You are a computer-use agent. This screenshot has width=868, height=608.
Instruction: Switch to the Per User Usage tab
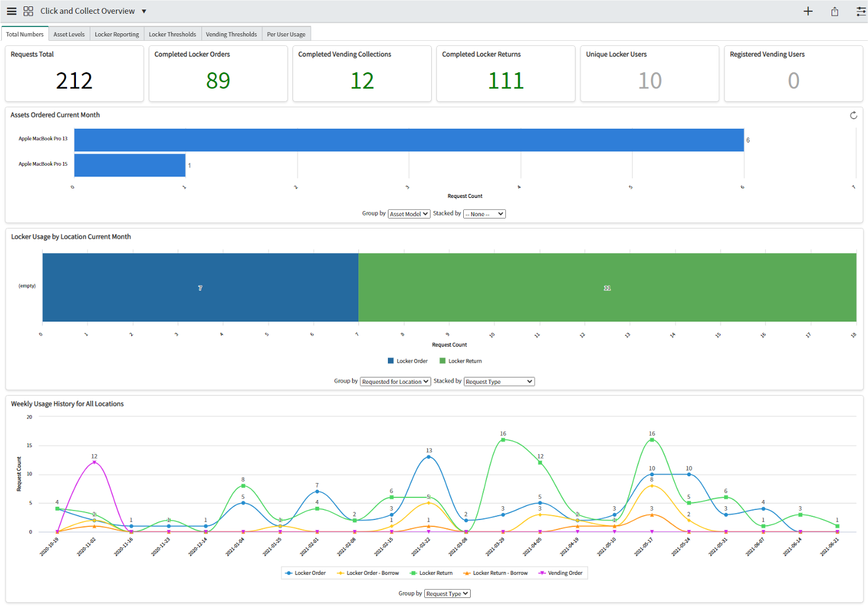click(x=286, y=35)
